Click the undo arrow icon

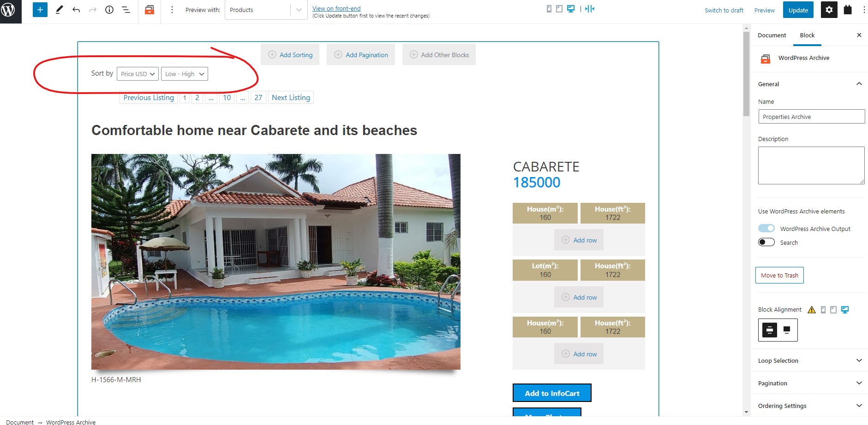click(x=76, y=10)
